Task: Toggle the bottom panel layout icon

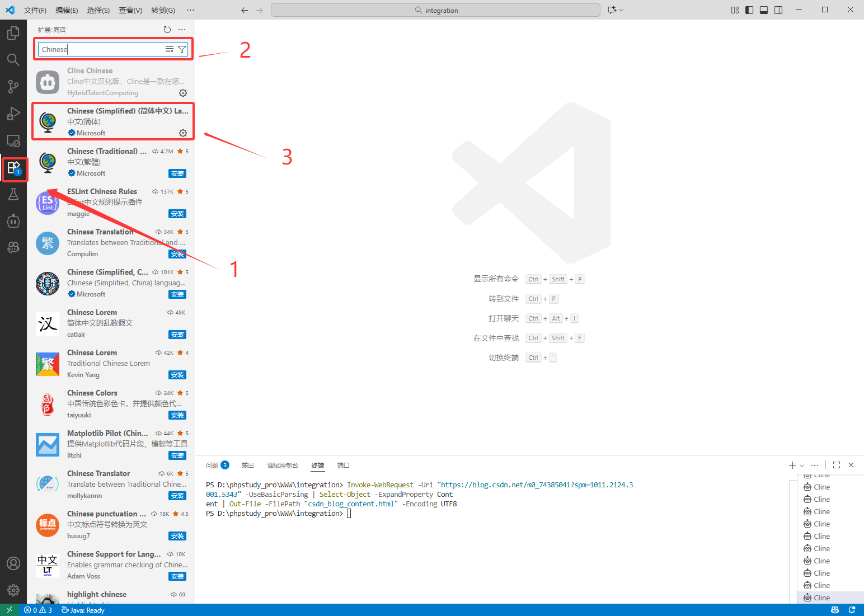Action: [764, 10]
